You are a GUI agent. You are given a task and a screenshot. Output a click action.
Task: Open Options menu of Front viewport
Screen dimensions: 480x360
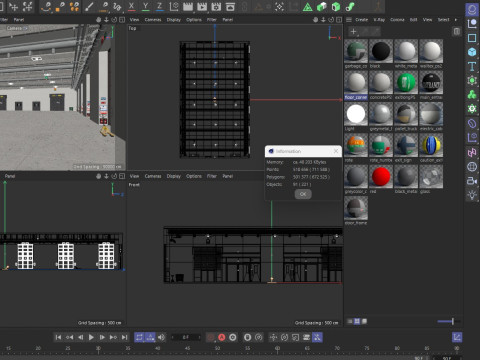tap(194, 176)
